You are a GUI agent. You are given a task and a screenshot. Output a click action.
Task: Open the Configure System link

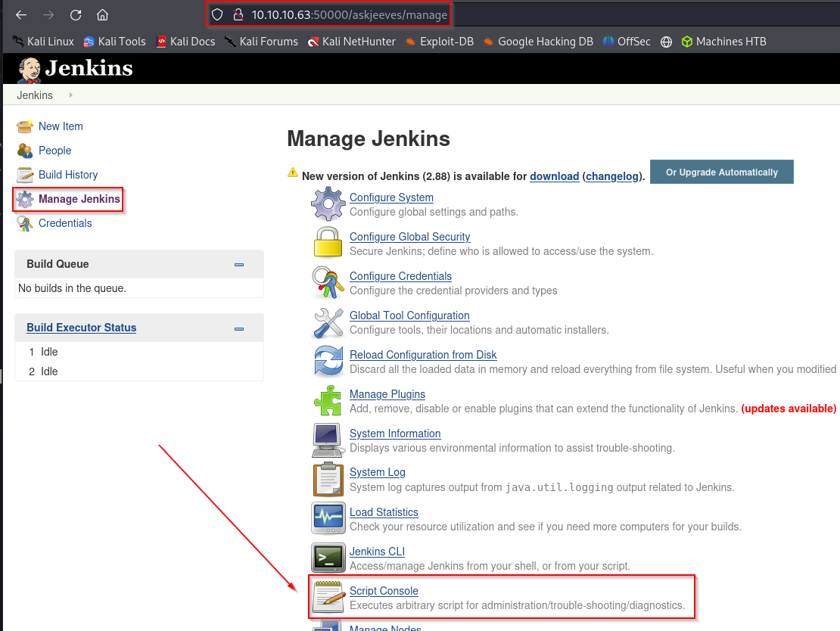tap(391, 197)
